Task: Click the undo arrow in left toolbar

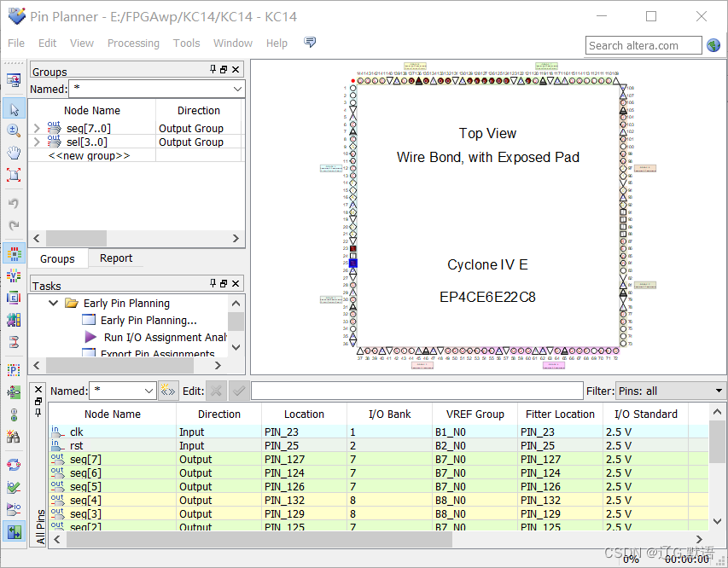Action: click(x=14, y=203)
